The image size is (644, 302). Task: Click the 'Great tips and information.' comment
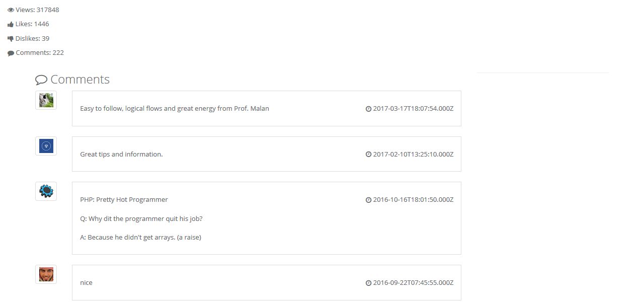121,155
